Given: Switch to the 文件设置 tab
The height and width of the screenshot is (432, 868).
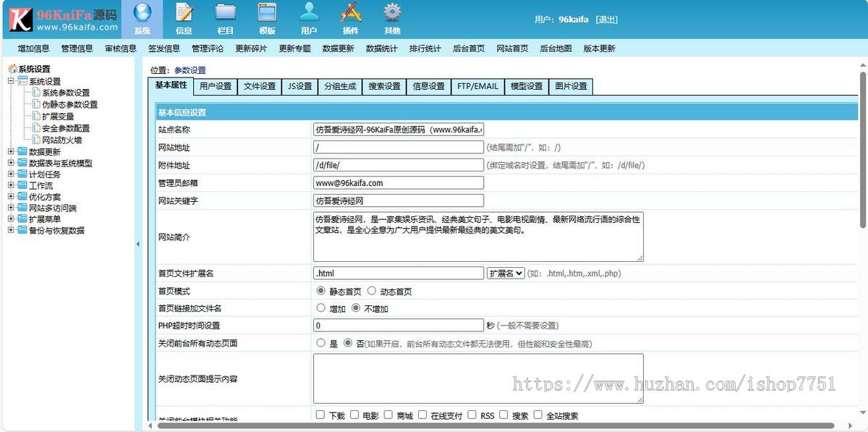Looking at the screenshot, I should click(259, 86).
